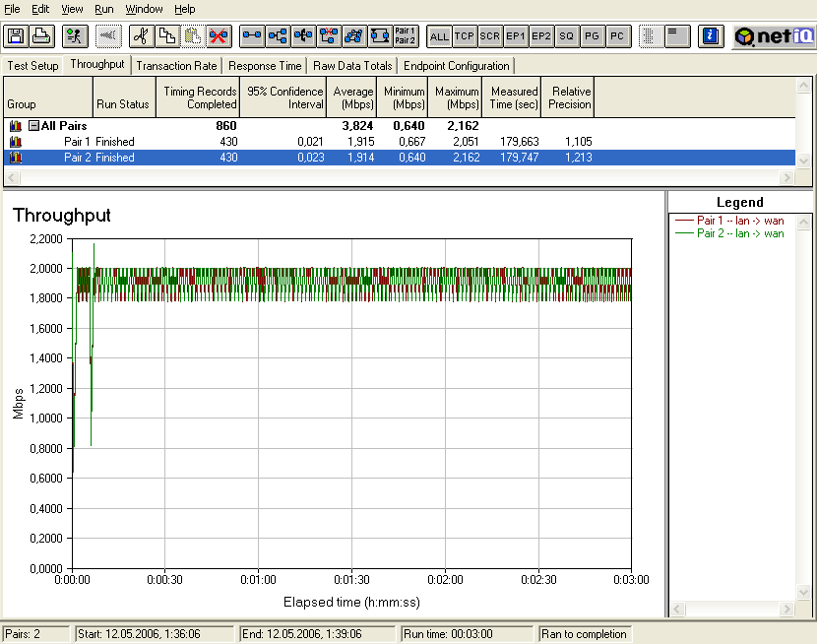Screen dimensions: 817x644
Task: Click the pair icon with red X link
Action: click(x=329, y=36)
